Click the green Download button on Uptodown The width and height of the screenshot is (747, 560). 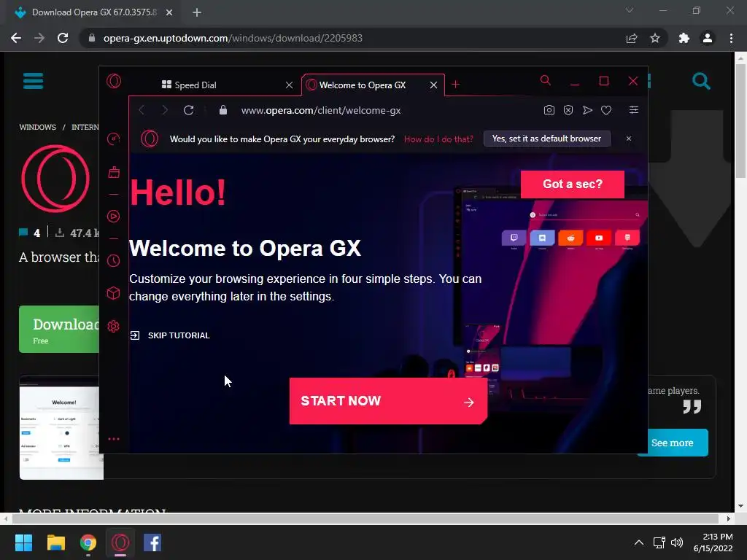pos(59,330)
